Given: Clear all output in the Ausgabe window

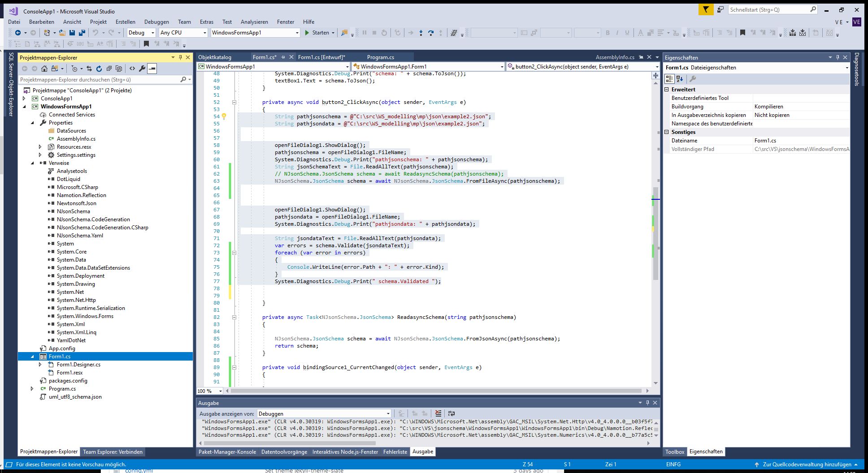Looking at the screenshot, I should 438,413.
